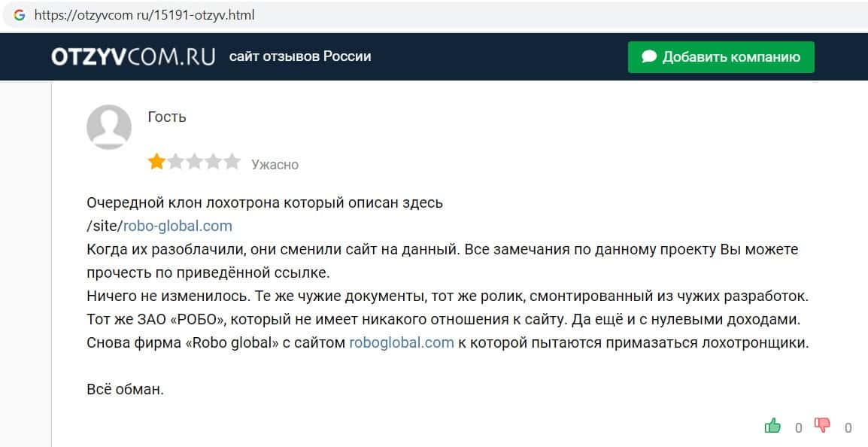
Task: Open the OTZYVCOM.RU site logo
Action: 133,57
